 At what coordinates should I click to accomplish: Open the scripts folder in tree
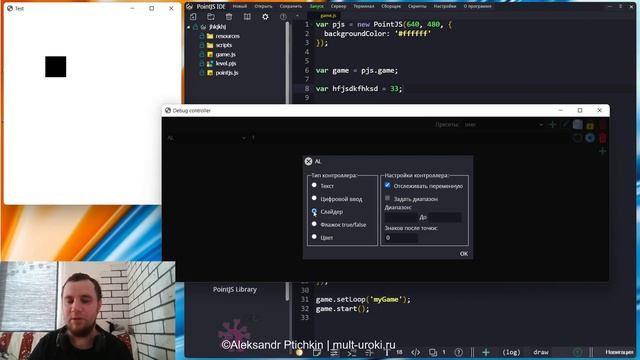tap(223, 45)
